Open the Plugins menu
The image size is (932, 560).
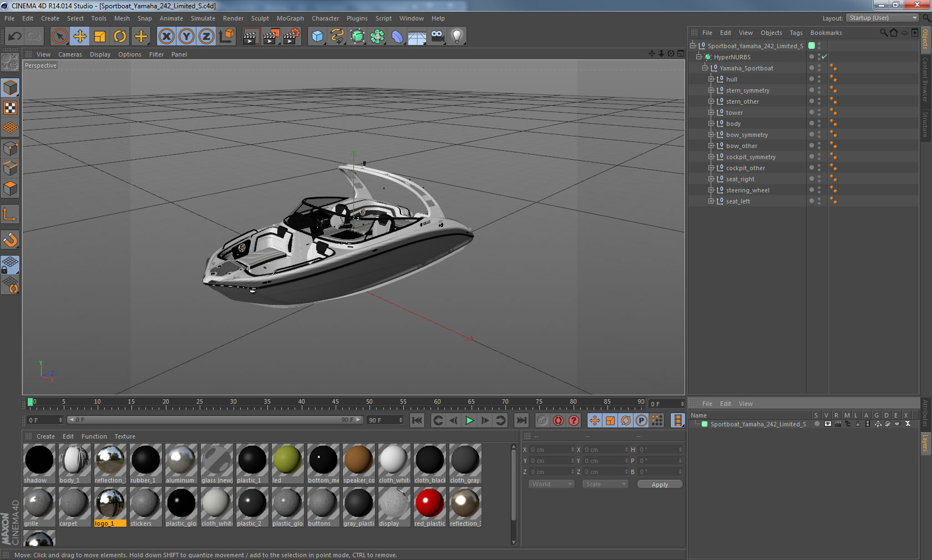point(357,18)
